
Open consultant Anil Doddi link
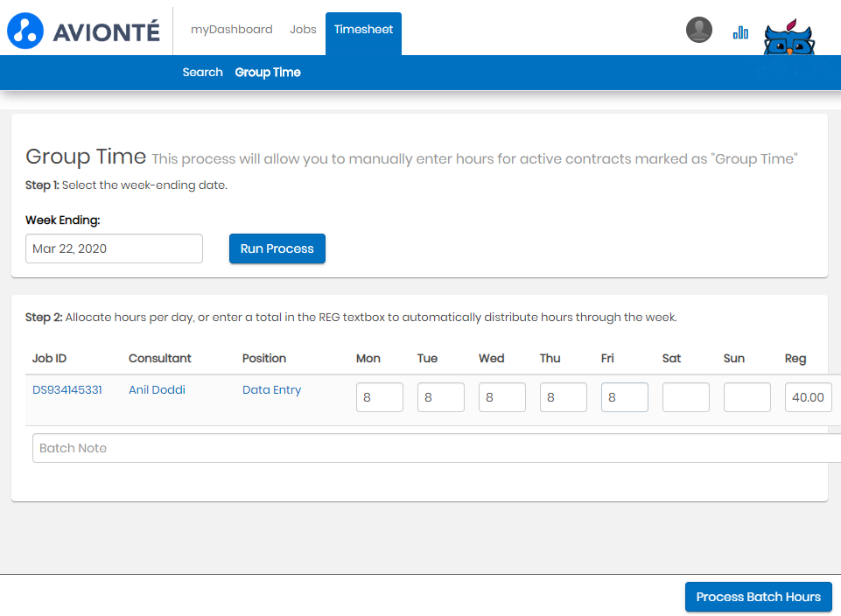tap(157, 390)
